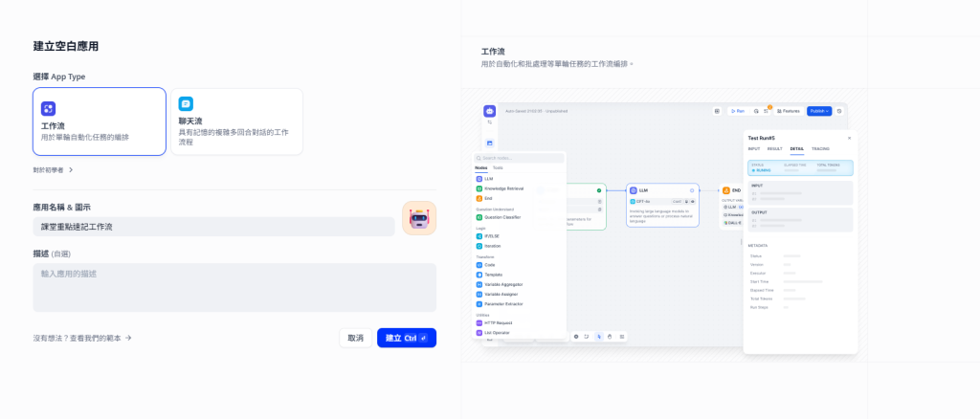Pick the LLM node icon in list
This screenshot has height=419, width=980.
click(x=479, y=179)
